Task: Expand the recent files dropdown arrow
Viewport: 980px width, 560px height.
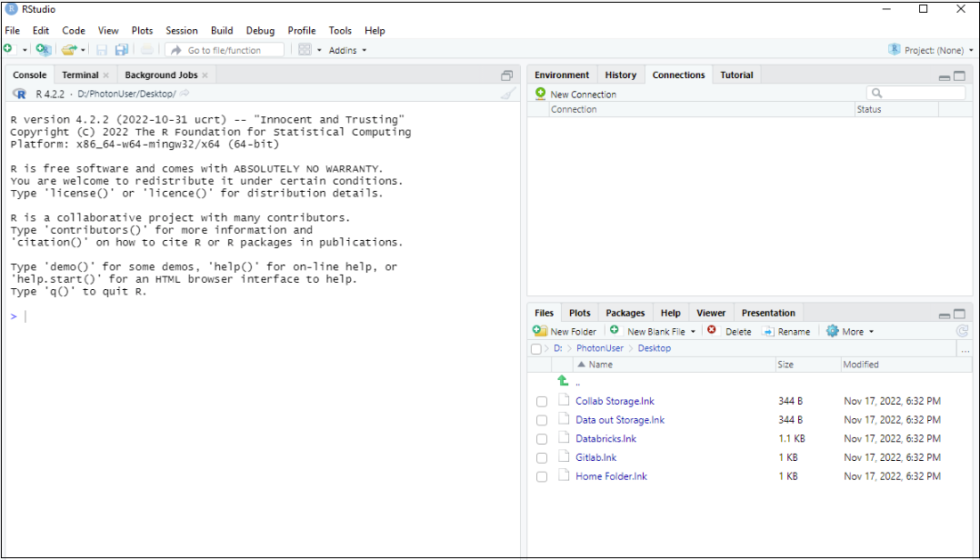Action: pyautogui.click(x=83, y=50)
